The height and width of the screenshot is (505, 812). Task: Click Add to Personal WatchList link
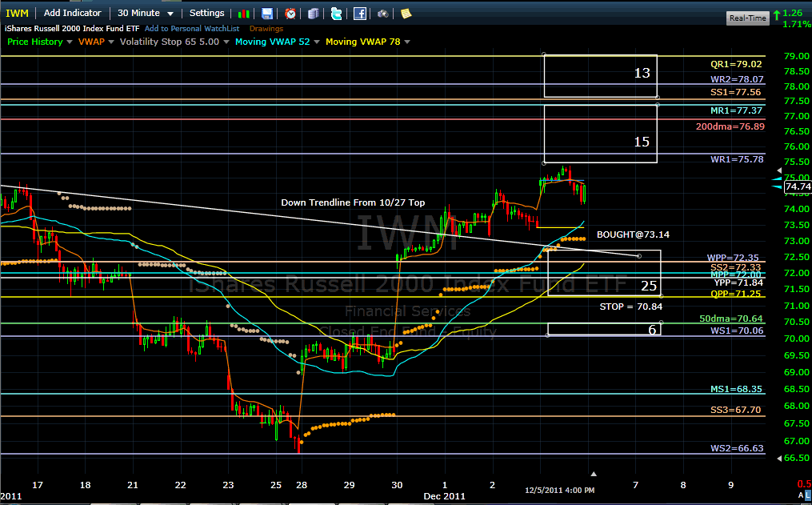coord(192,29)
